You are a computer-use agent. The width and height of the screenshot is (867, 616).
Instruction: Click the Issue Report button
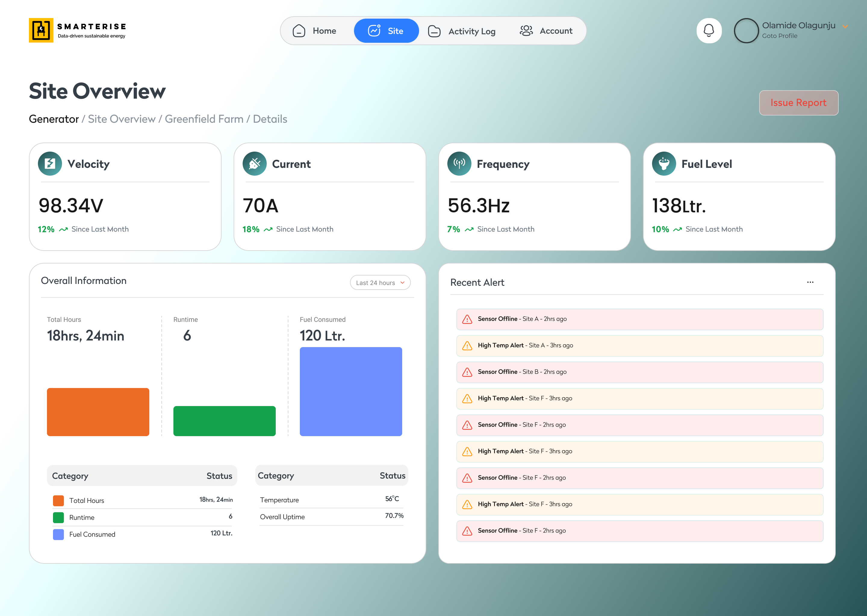[x=798, y=103]
